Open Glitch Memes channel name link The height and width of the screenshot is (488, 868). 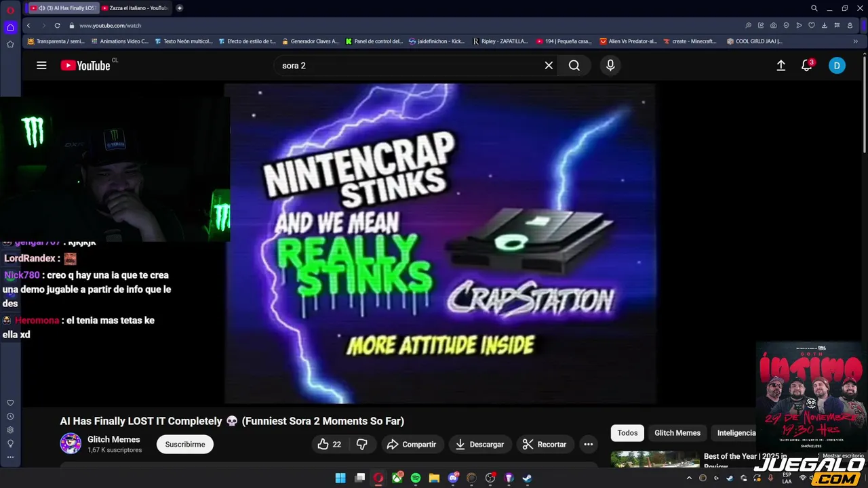pos(113,439)
